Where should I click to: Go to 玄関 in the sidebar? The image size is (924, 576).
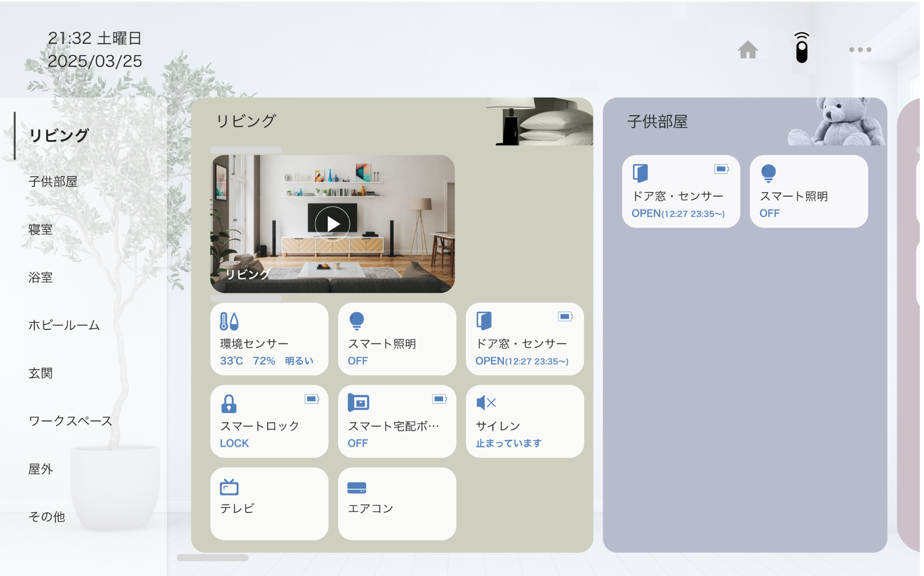click(x=40, y=373)
